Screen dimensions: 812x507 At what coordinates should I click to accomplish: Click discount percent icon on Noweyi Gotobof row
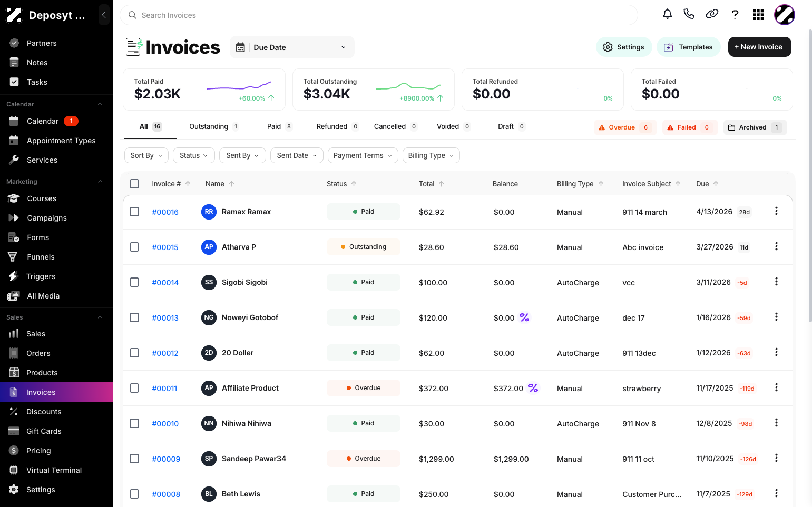pyautogui.click(x=524, y=317)
